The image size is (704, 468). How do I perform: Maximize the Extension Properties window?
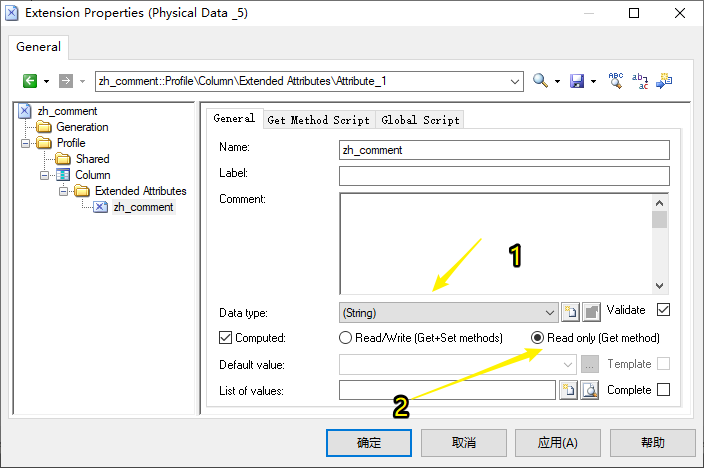(634, 13)
